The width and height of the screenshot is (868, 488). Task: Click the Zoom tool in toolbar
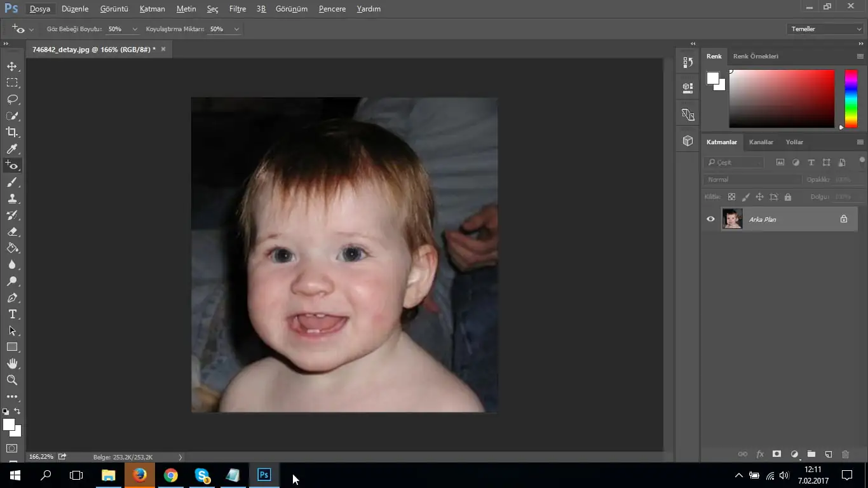pos(12,380)
